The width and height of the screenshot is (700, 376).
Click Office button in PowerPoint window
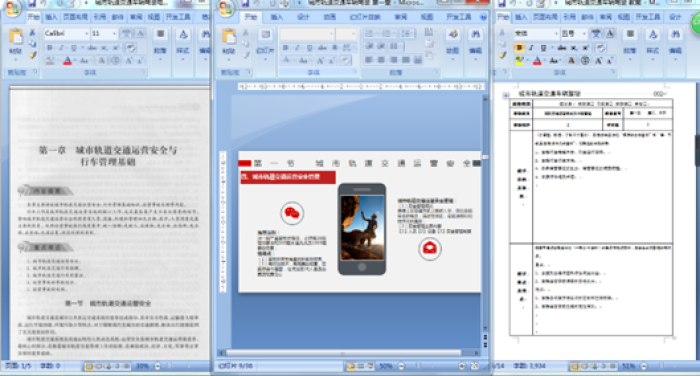click(x=226, y=9)
